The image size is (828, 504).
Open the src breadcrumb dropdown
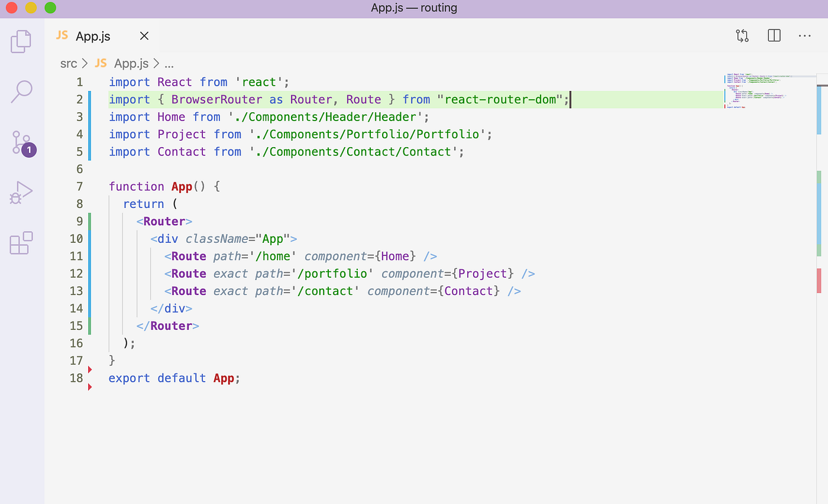[68, 63]
